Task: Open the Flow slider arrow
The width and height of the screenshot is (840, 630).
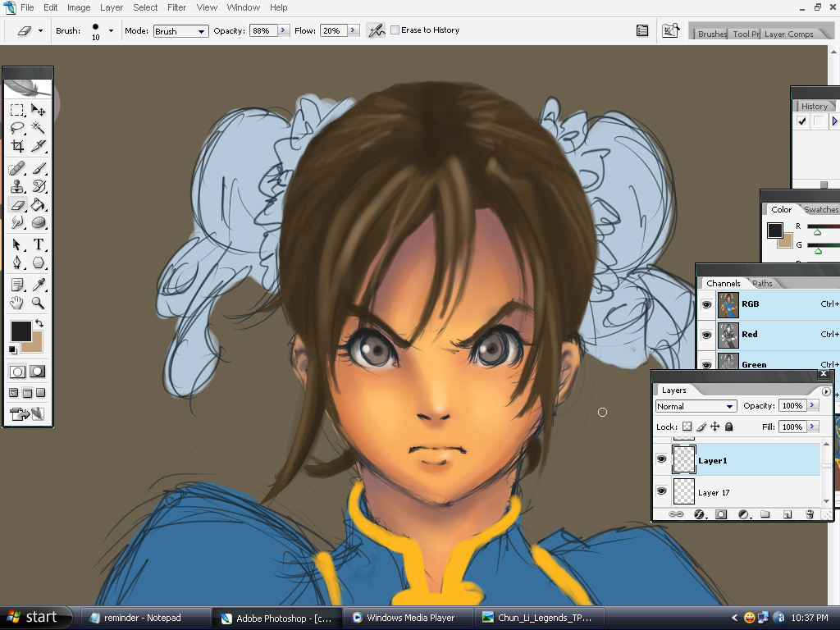Action: 353,30
